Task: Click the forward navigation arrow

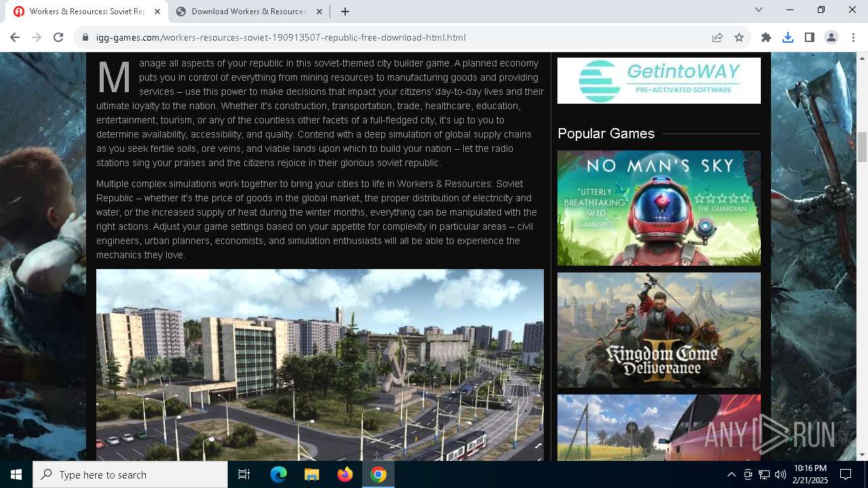Action: [37, 37]
